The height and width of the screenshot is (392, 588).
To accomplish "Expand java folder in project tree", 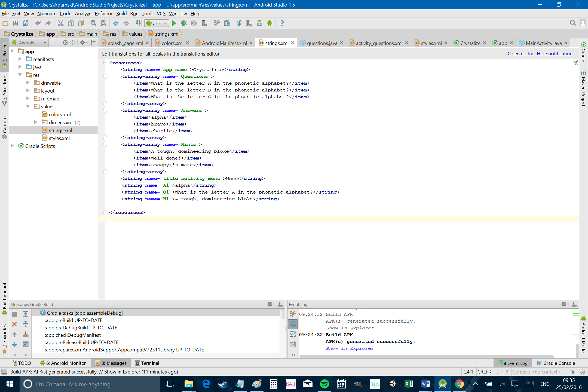I will click(20, 67).
